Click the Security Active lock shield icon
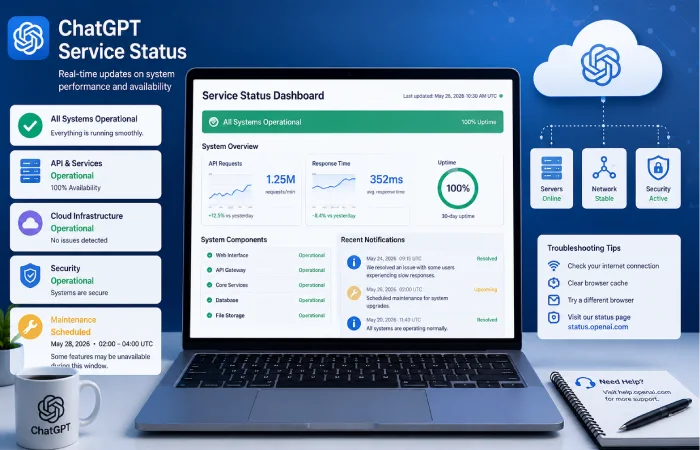This screenshot has width=700, height=450. (x=658, y=168)
